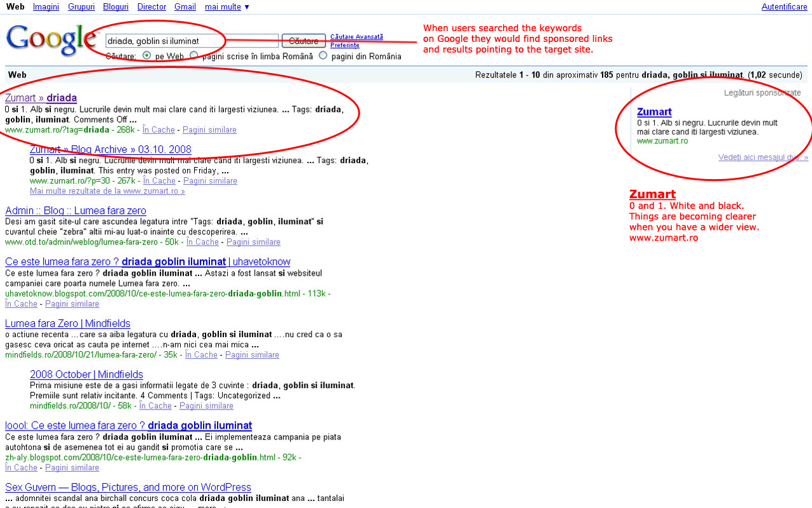Open the Imagini tab in top navigation

(x=46, y=7)
